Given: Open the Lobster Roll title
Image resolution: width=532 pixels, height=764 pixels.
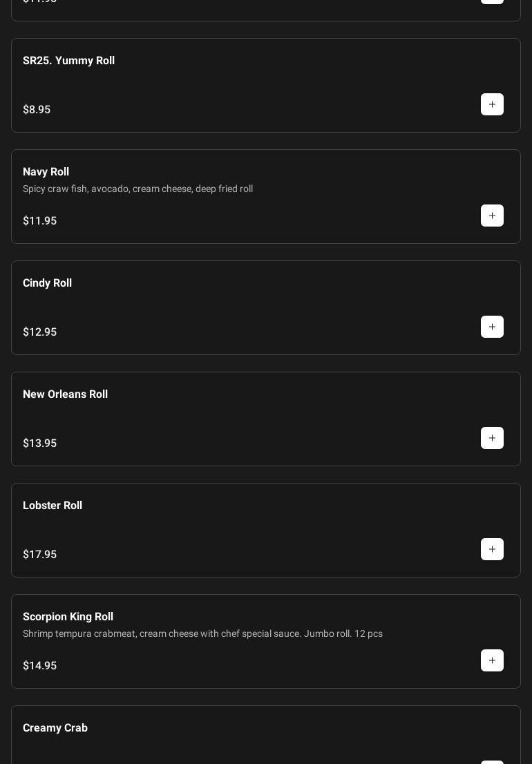Looking at the screenshot, I should (x=53, y=506).
